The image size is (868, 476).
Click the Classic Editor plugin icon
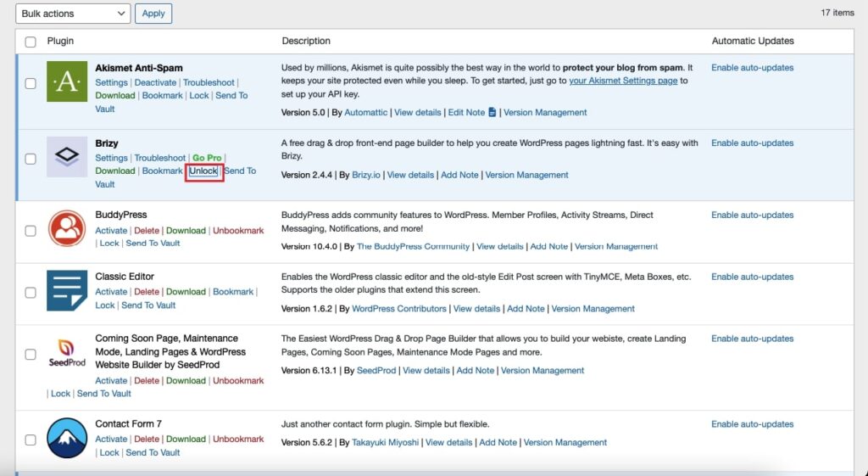tap(67, 290)
